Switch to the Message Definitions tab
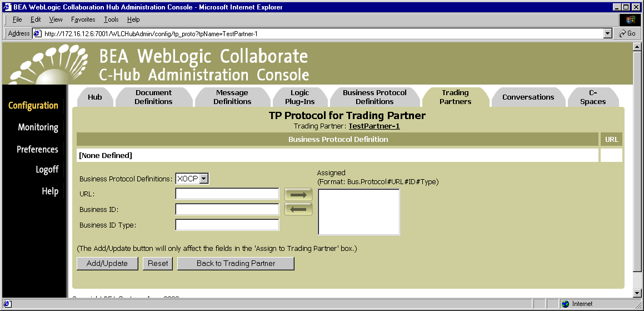644x311 pixels. point(232,97)
